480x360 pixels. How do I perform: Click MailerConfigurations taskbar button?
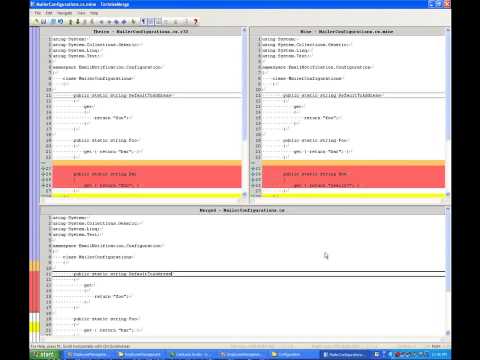tap(345, 355)
